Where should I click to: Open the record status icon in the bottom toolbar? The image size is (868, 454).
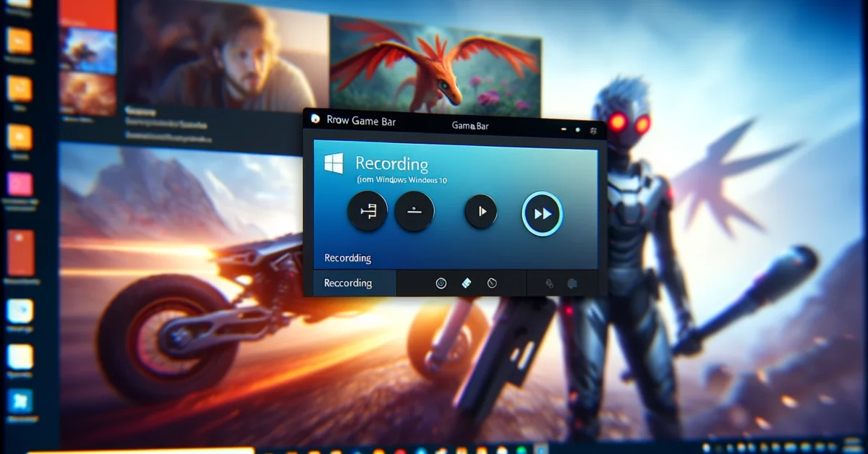[441, 283]
